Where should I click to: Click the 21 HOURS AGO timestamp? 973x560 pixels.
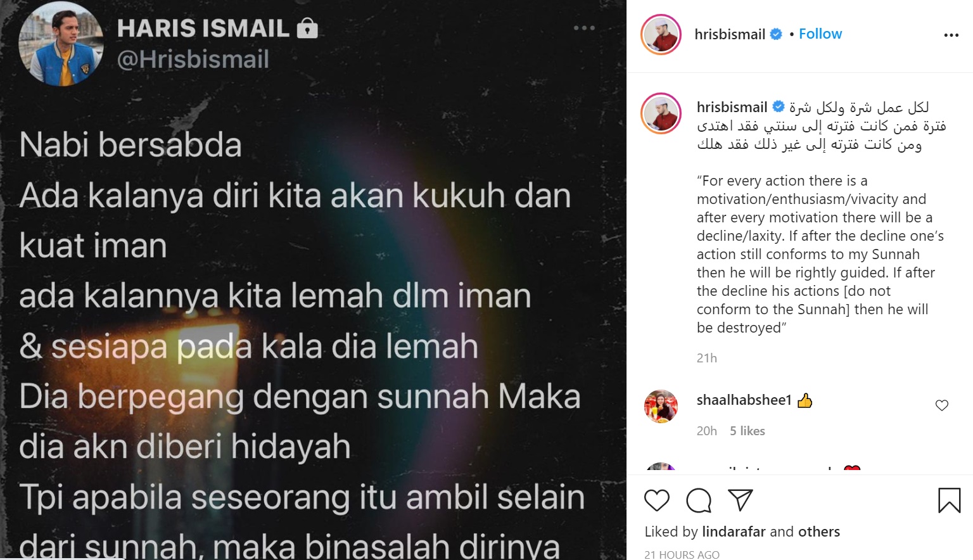682,554
